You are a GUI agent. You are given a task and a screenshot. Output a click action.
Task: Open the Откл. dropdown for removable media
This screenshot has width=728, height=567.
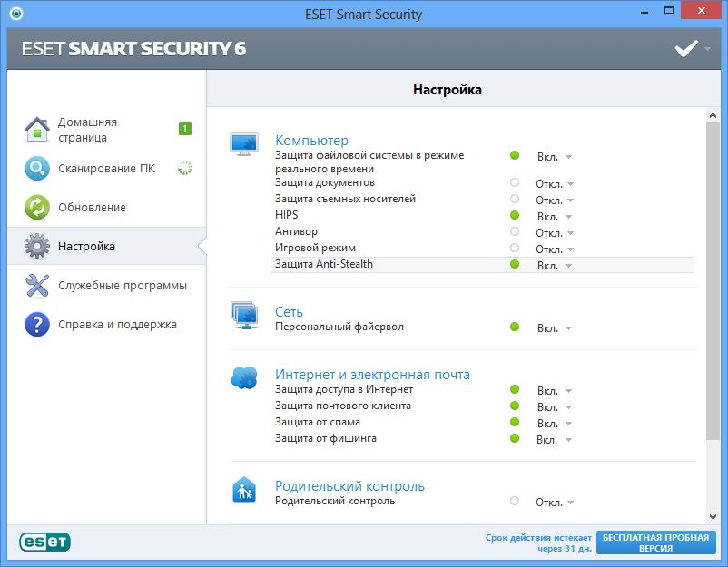(555, 200)
